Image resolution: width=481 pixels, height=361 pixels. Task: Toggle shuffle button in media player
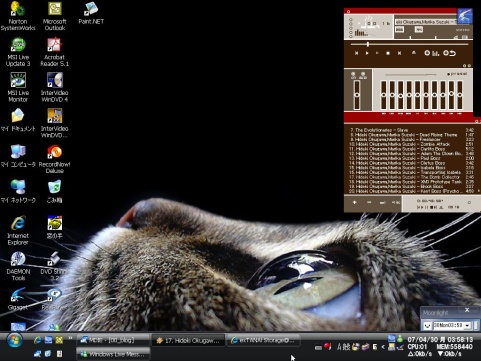432,53
